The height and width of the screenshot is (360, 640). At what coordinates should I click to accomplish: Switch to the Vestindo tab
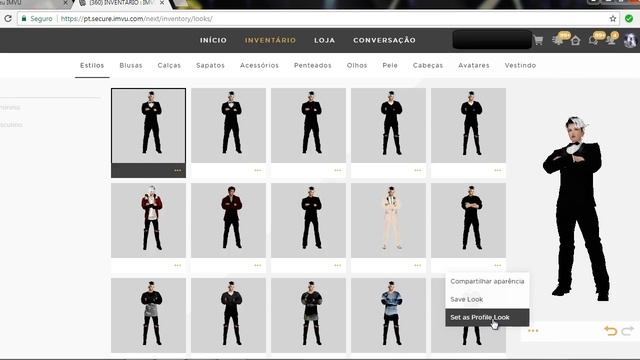point(520,65)
